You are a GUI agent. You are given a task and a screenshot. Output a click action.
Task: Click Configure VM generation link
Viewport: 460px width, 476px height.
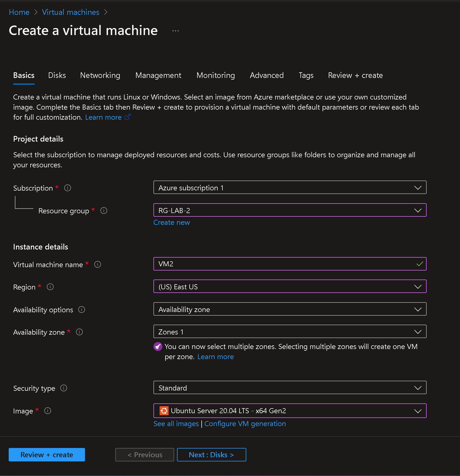point(245,424)
